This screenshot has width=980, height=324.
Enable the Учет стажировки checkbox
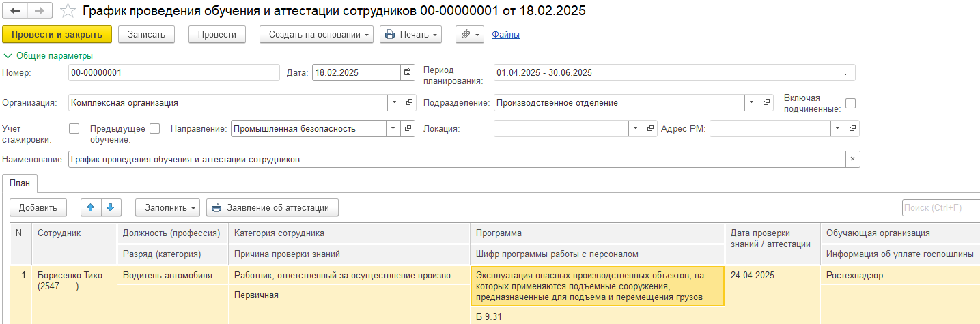(74, 128)
